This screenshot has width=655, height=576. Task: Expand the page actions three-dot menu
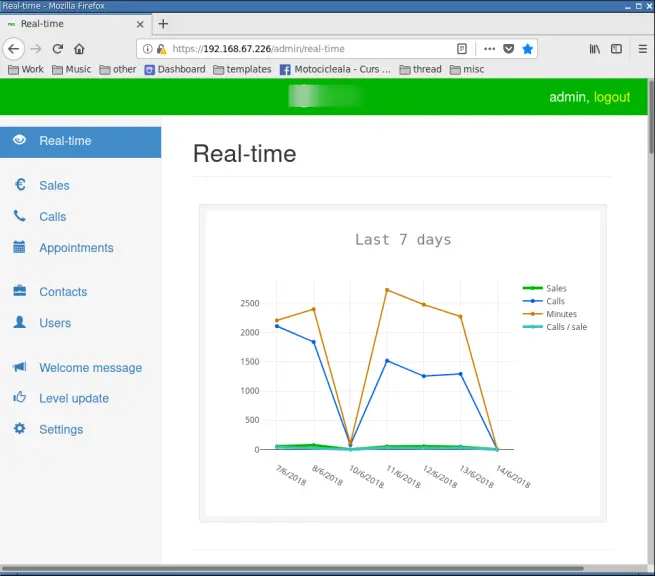click(x=489, y=48)
